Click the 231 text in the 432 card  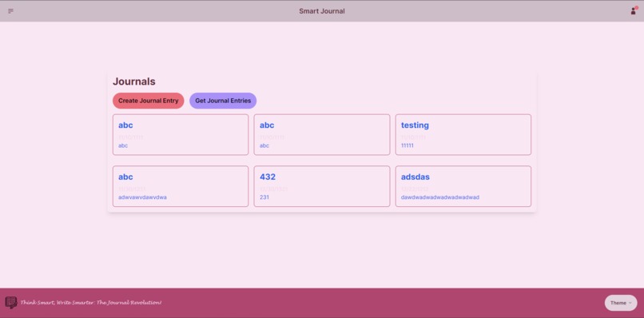[264, 197]
